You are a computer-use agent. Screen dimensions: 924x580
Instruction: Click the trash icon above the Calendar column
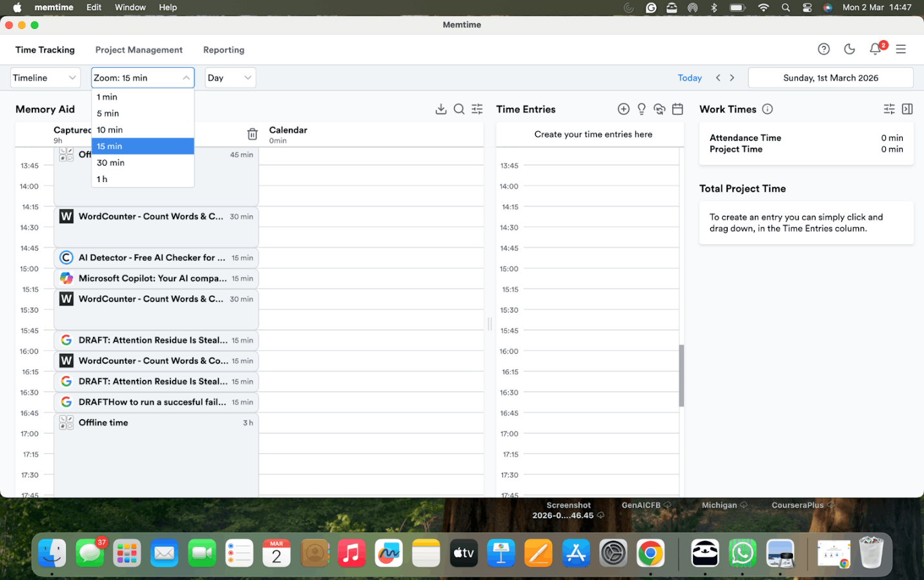click(x=252, y=134)
